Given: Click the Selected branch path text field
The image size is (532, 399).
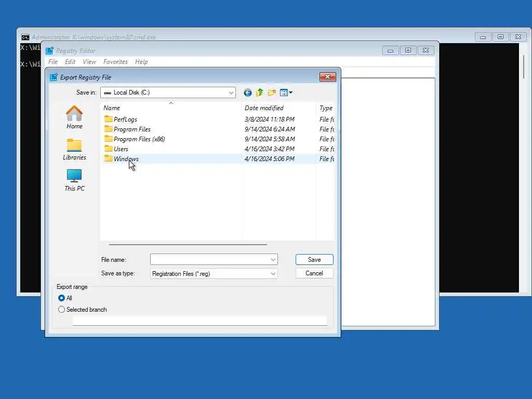Looking at the screenshot, I should pos(200,321).
